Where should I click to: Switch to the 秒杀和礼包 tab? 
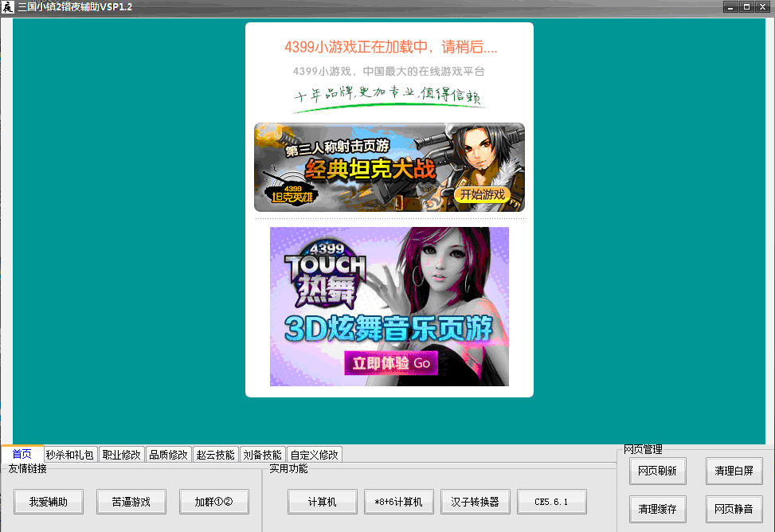[69, 455]
